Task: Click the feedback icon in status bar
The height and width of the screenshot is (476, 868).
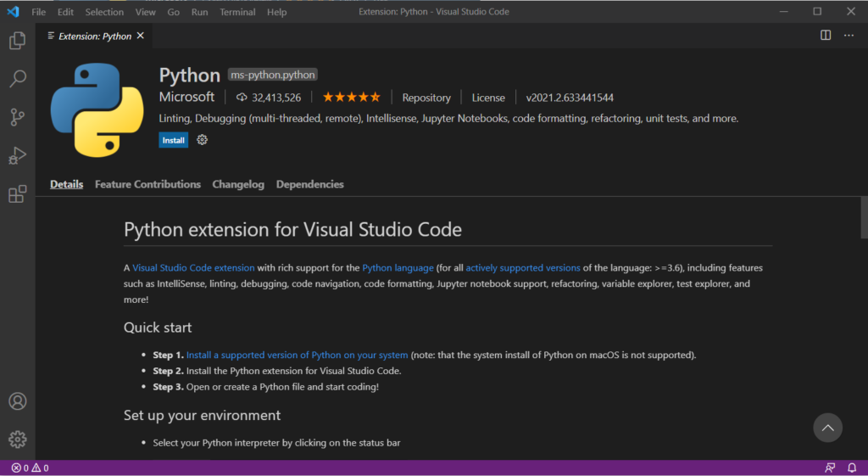Action: point(830,468)
